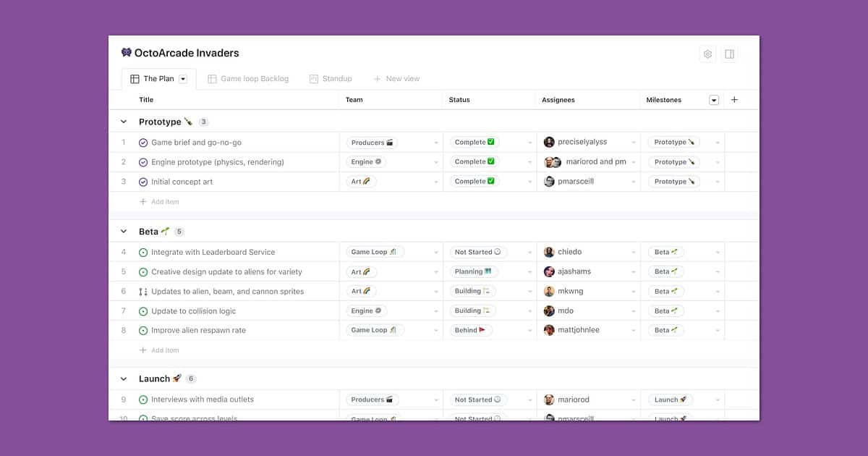Click the open issue icon for Integrate with Leaderboard Service
The width and height of the screenshot is (868, 456).
pyautogui.click(x=143, y=253)
